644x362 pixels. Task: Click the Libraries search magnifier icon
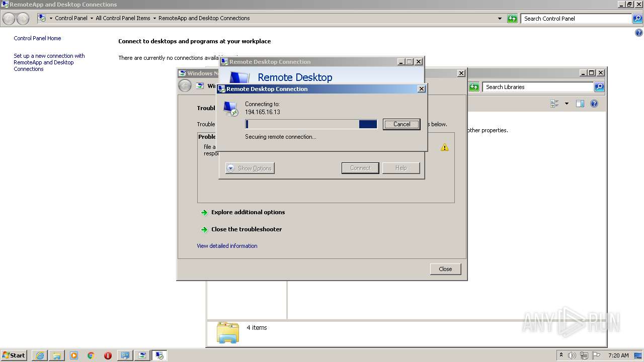[599, 87]
